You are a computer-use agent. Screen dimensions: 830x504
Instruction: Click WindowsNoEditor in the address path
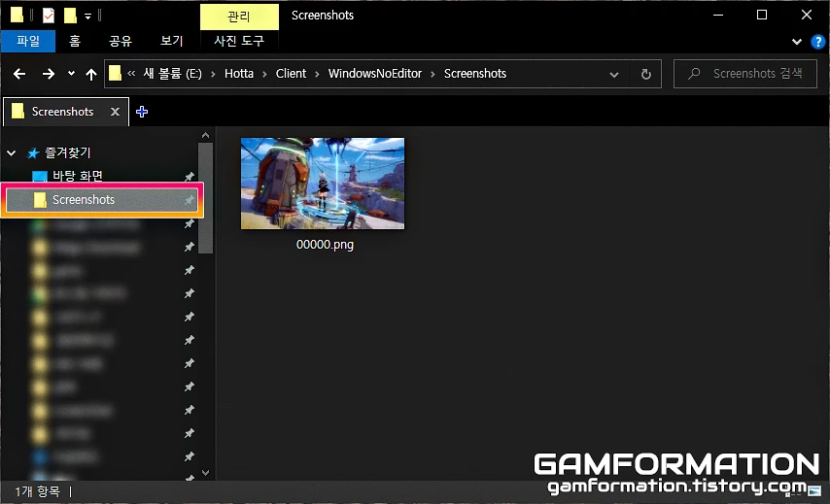375,74
